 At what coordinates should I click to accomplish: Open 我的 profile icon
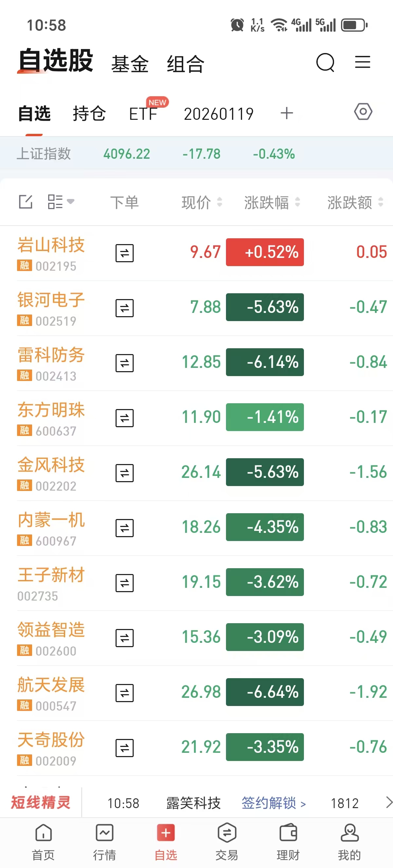pyautogui.click(x=349, y=833)
